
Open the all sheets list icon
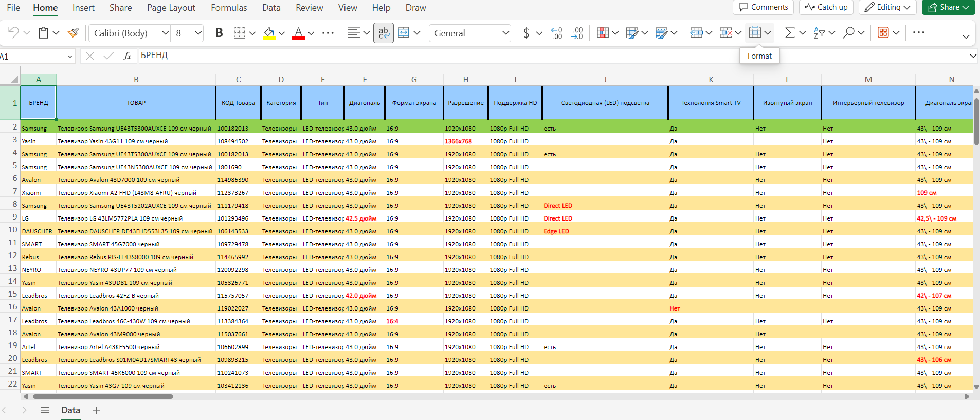coord(45,410)
